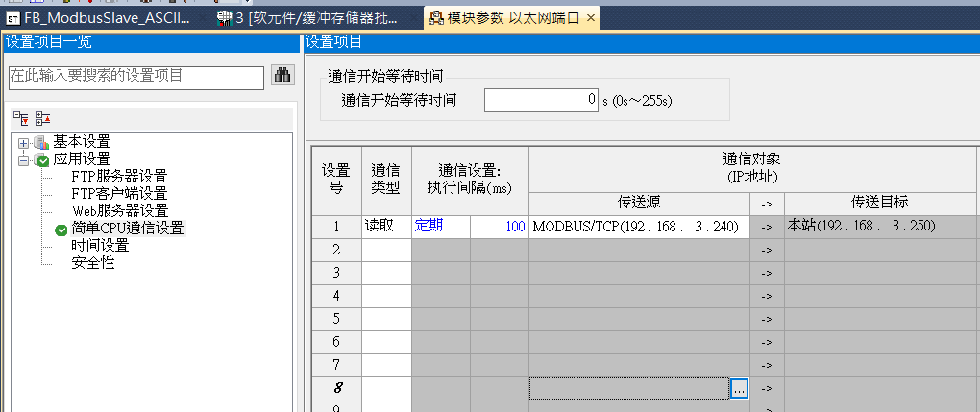Collapse the 应用设置 tree node
The height and width of the screenshot is (412, 980).
[23, 159]
